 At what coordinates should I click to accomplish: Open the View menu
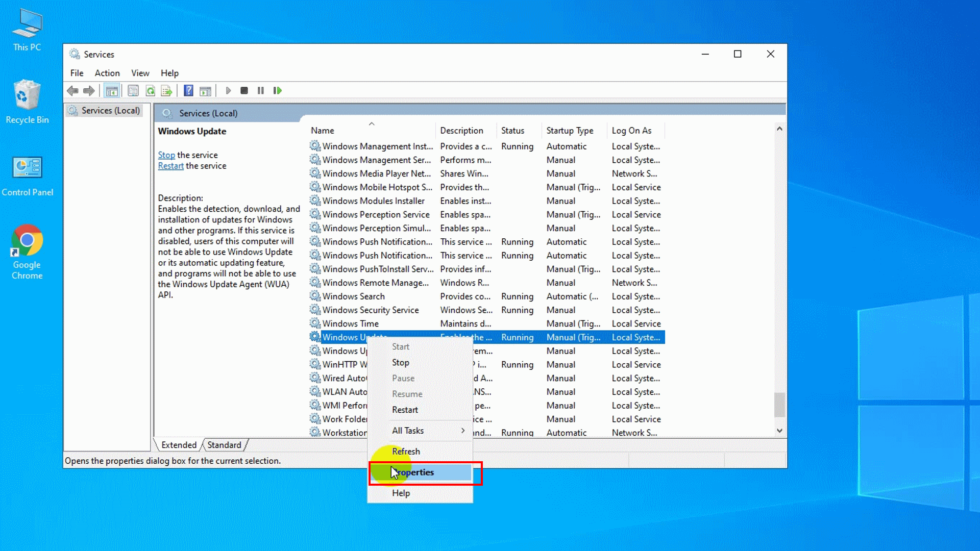coord(140,73)
